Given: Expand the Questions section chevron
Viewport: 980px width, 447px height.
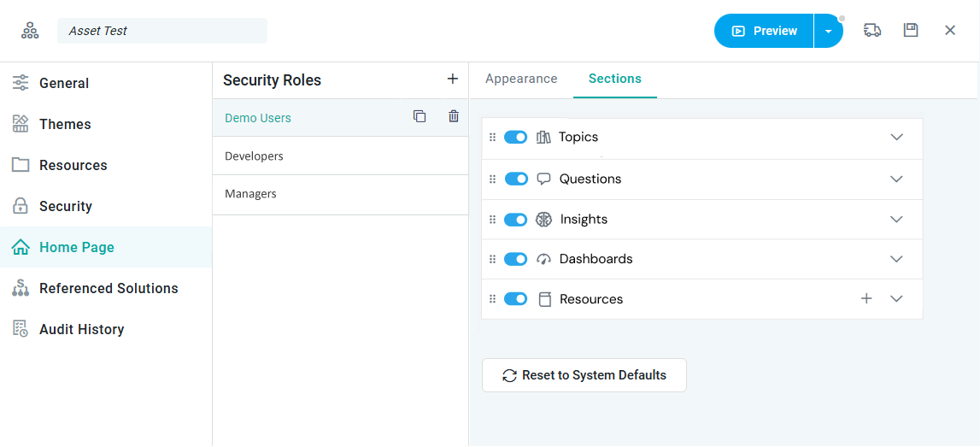Looking at the screenshot, I should [896, 179].
